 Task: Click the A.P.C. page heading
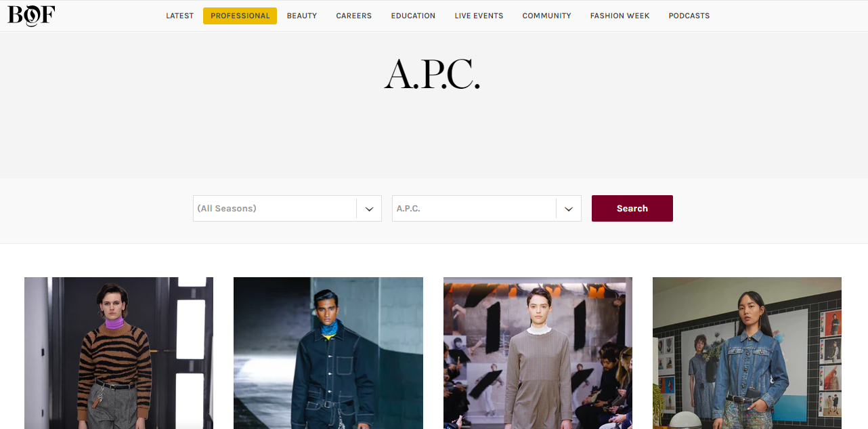pyautogui.click(x=433, y=75)
